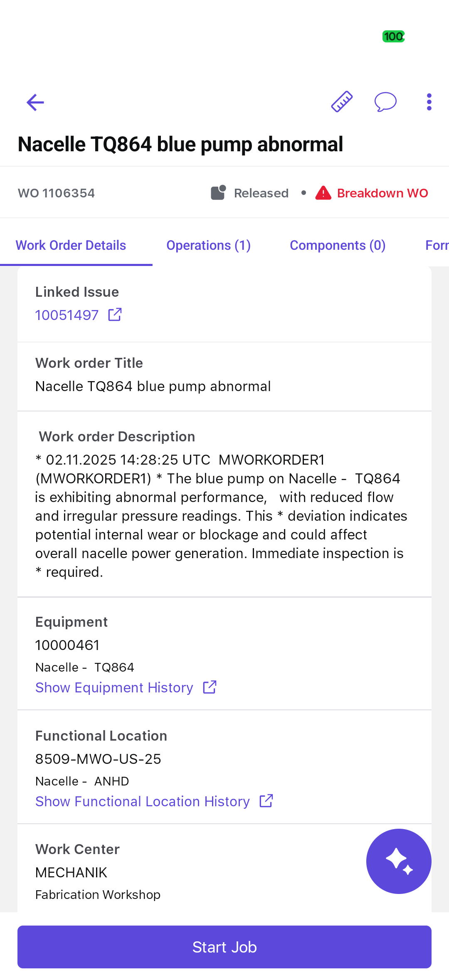Switch to the Components (0) tab

click(338, 245)
